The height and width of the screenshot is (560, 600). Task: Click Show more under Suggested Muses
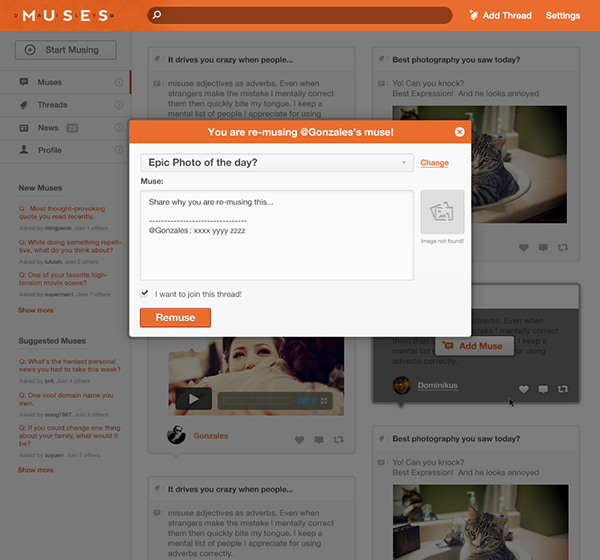(36, 470)
